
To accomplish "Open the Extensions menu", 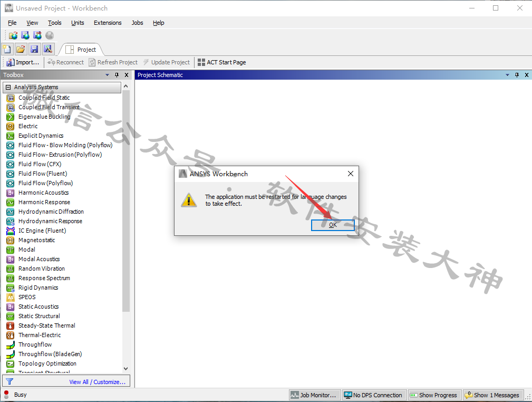I will pyautogui.click(x=108, y=23).
